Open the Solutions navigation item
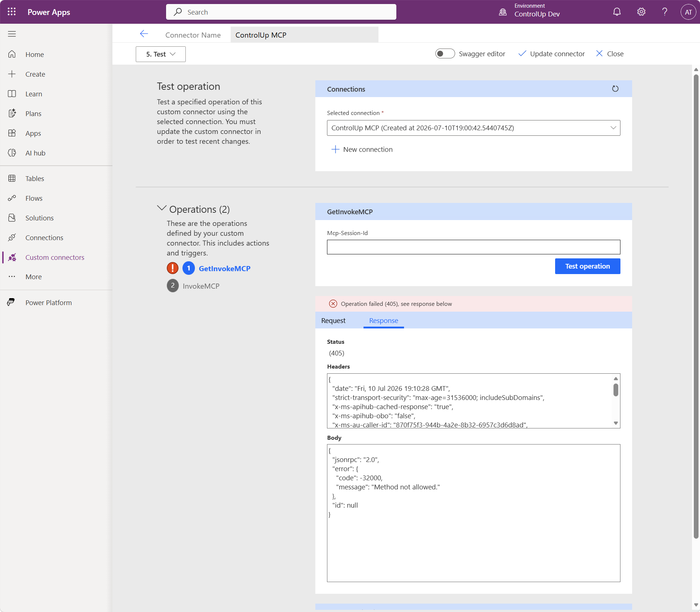700x612 pixels. click(x=39, y=218)
